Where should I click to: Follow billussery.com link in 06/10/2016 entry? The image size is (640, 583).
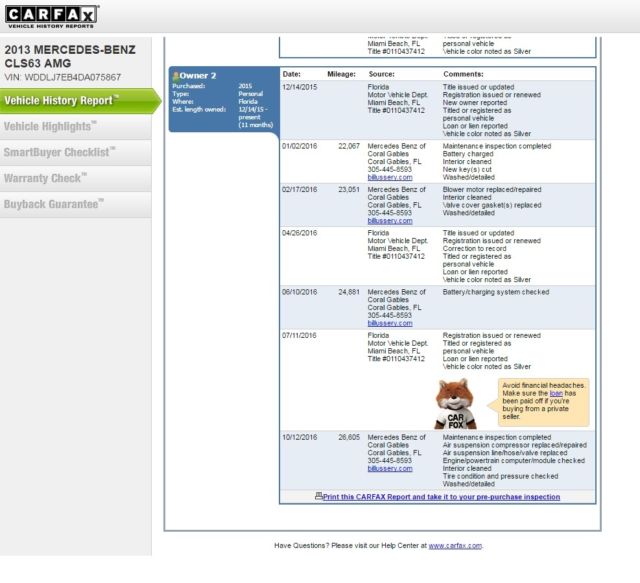point(390,323)
